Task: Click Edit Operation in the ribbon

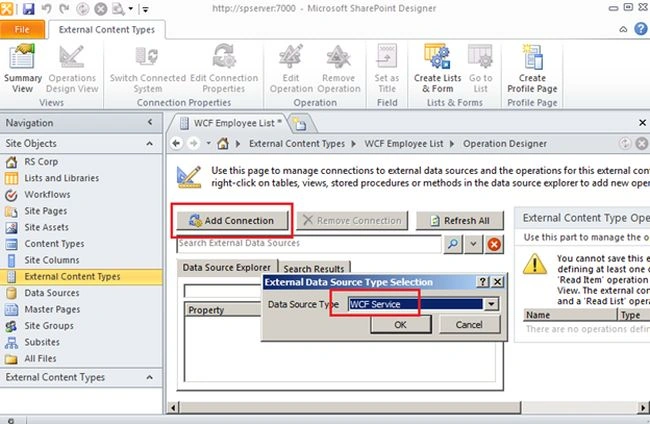Action: [x=291, y=69]
